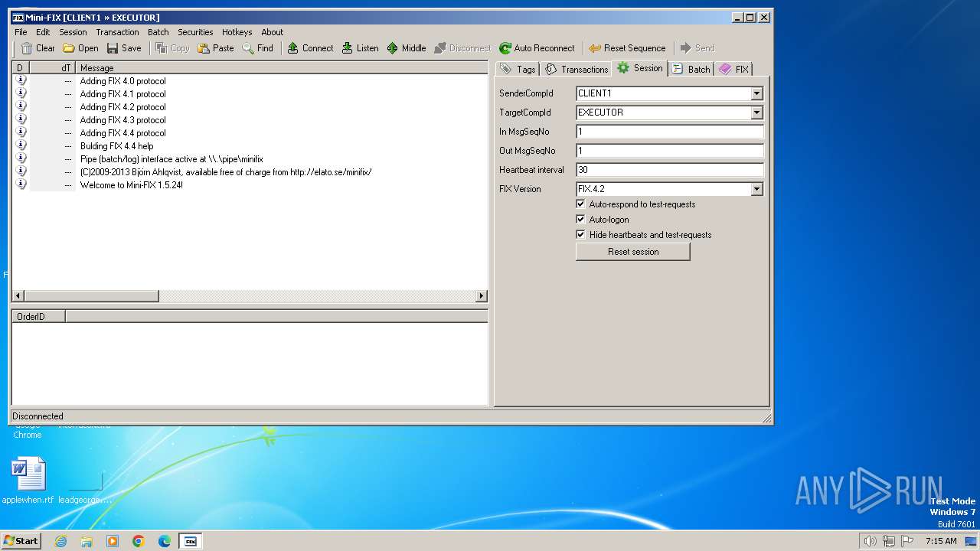Click the info icon beside Welcome to Mini-FIX
Image resolution: width=980 pixels, height=551 pixels.
21,184
